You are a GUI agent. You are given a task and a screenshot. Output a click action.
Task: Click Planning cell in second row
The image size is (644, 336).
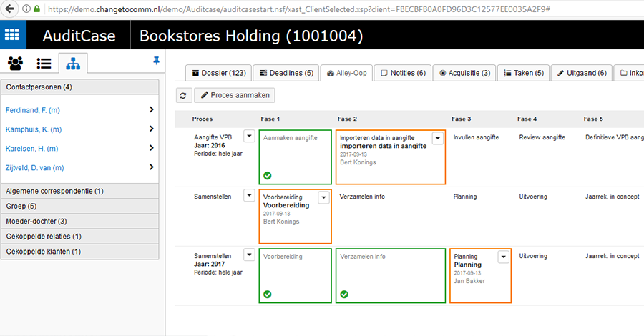tap(465, 197)
